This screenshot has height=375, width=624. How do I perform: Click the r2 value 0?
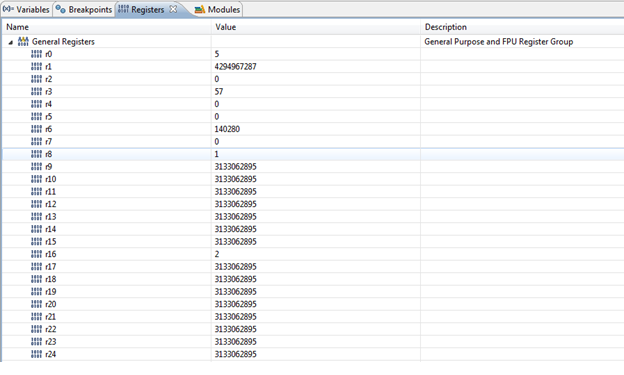tap(217, 79)
